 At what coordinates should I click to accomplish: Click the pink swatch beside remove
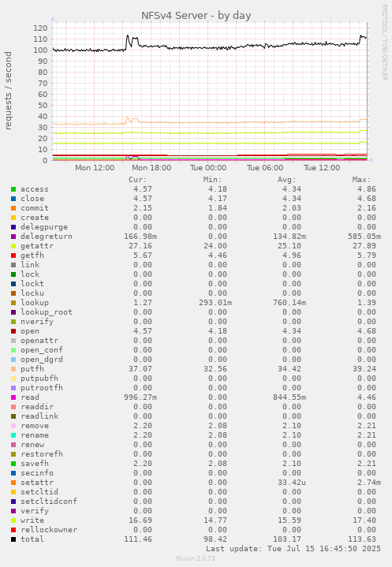(13, 426)
